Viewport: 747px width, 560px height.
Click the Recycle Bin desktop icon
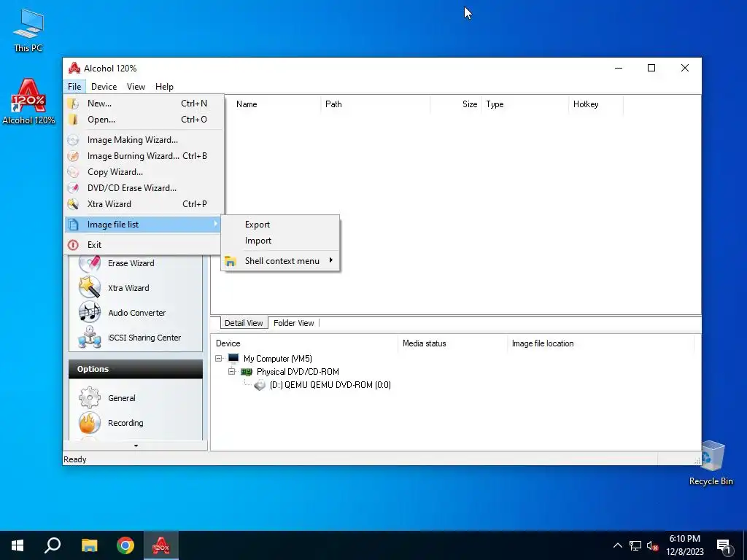point(711,463)
